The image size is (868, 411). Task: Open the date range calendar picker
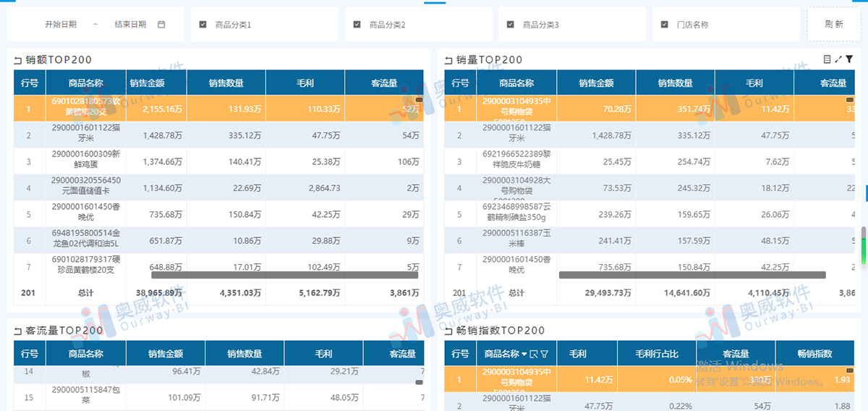(x=161, y=25)
